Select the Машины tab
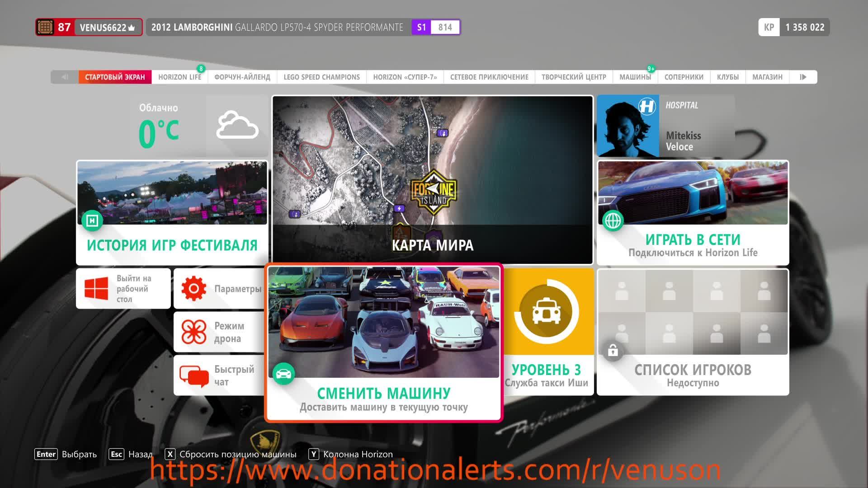Image resolution: width=868 pixels, height=488 pixels. (635, 77)
